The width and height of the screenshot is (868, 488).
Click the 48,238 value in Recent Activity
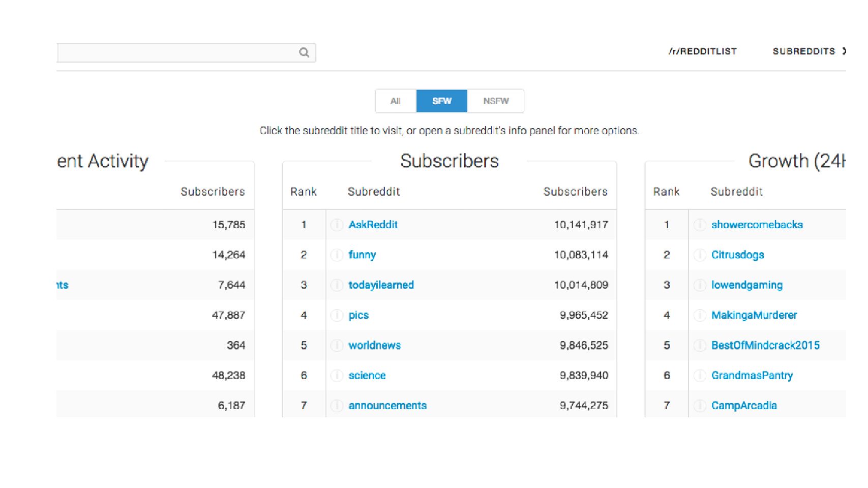(x=229, y=376)
